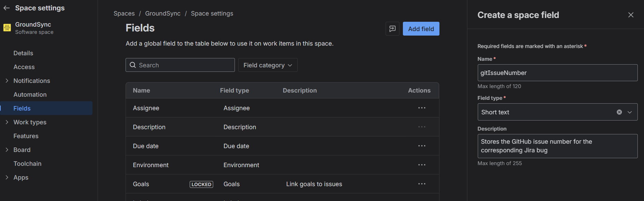Click the Space settings breadcrumb
644x201 pixels.
(212, 13)
